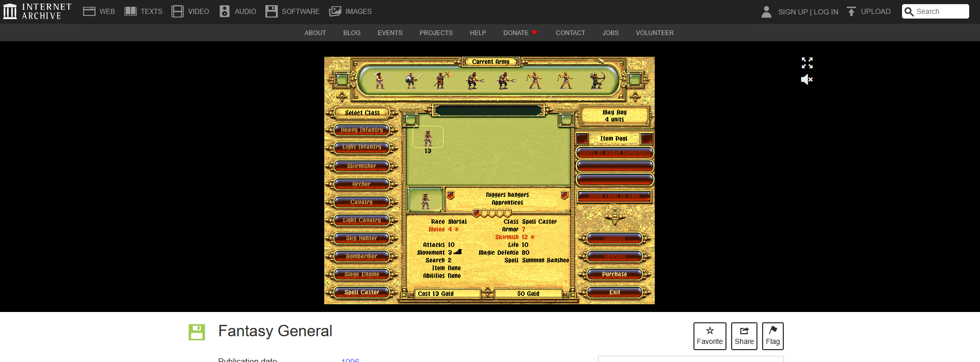
Task: Open the Blog menu item
Action: 352,32
